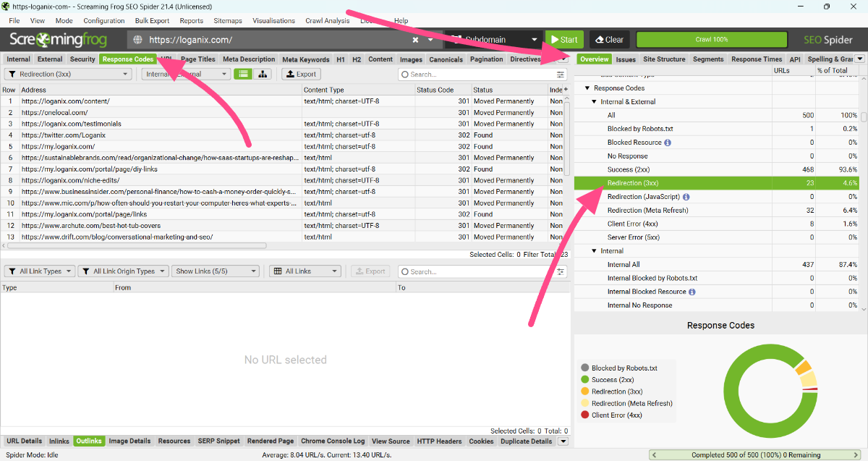Select the Internal All row
Image resolution: width=868 pixels, height=461 pixels.
716,265
